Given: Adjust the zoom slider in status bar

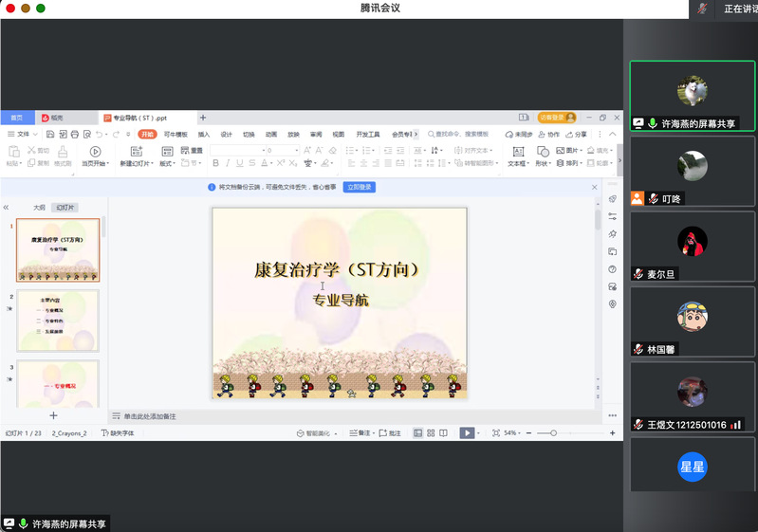Looking at the screenshot, I should click(x=554, y=432).
